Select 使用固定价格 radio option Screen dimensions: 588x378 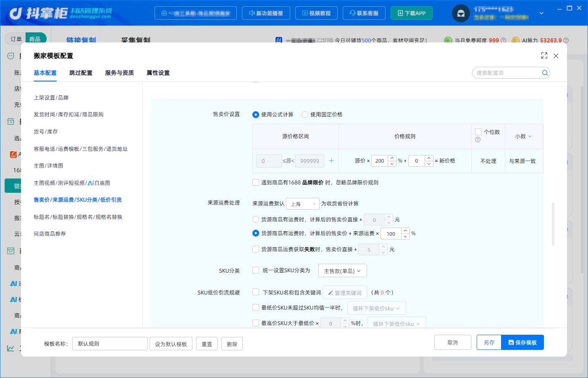[x=305, y=115]
